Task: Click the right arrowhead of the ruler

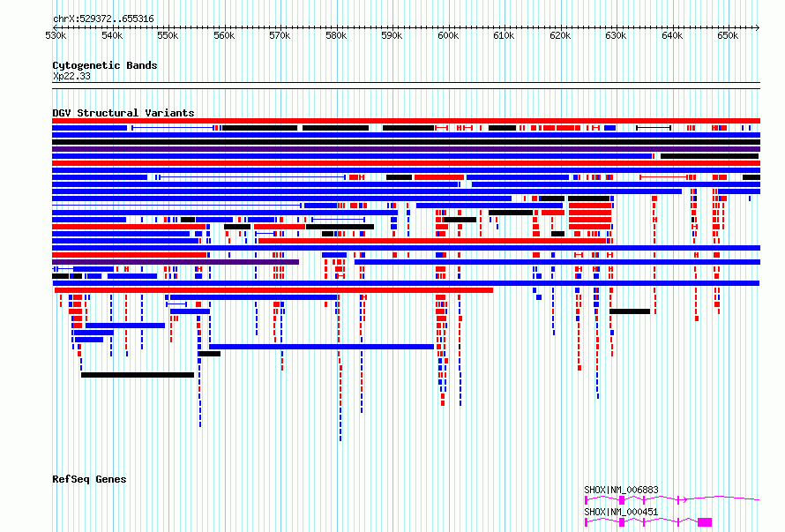Action: 758,27
